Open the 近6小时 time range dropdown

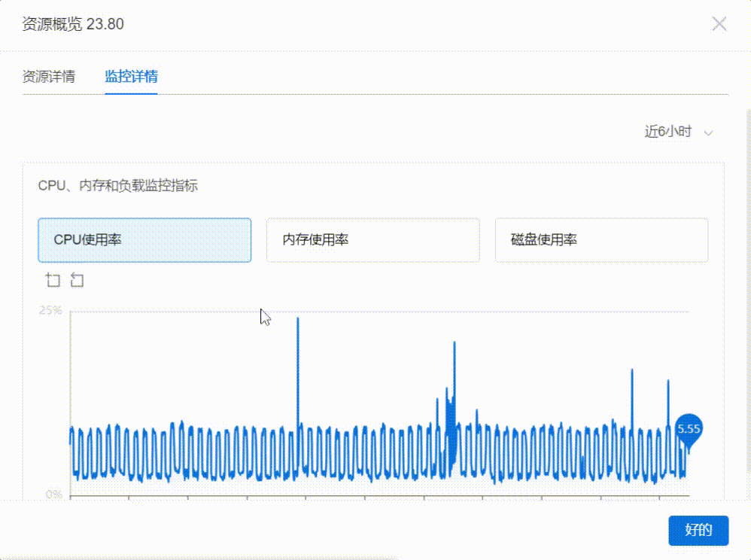tap(667, 132)
